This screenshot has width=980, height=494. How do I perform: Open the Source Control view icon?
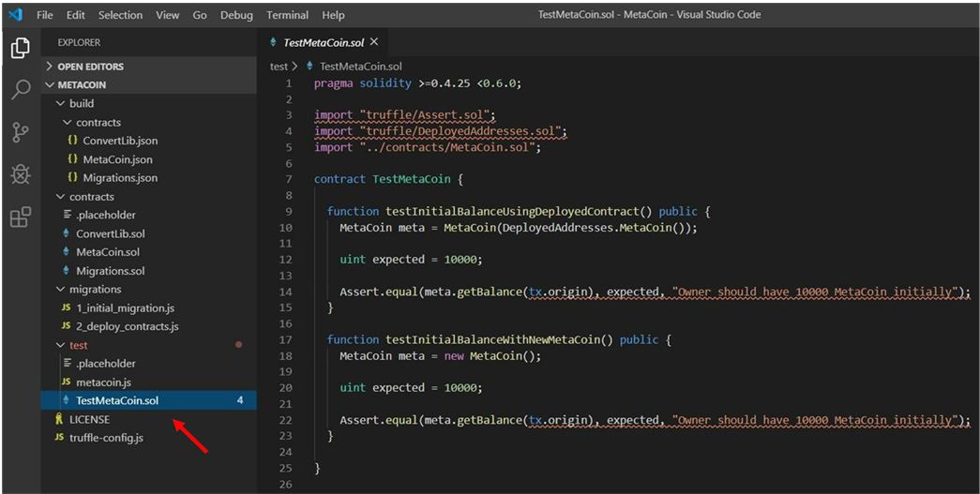tap(20, 133)
